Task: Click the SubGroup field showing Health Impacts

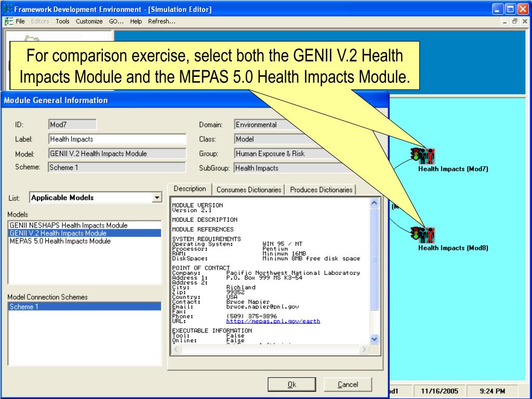Action: pyautogui.click(x=294, y=168)
